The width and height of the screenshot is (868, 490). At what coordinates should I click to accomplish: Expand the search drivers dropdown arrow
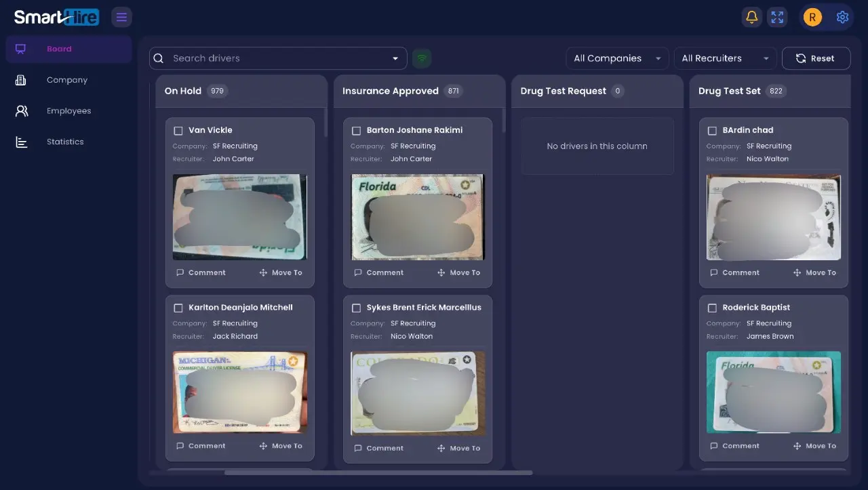(x=395, y=58)
